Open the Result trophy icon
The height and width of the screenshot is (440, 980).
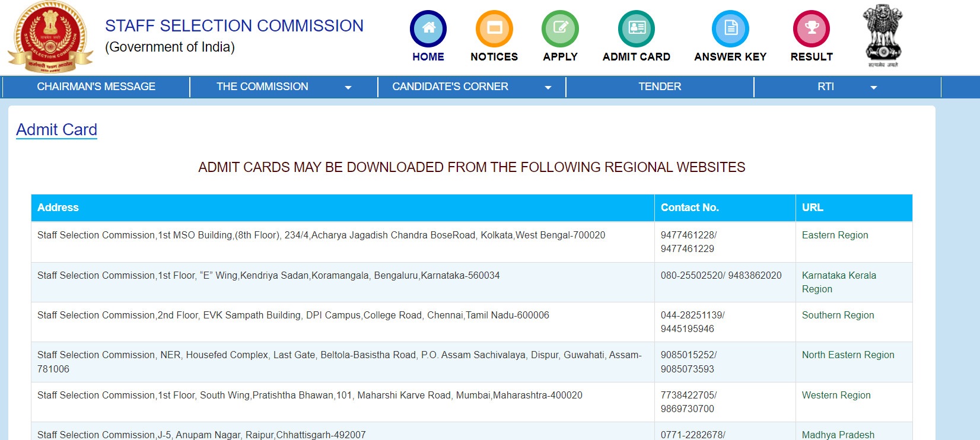click(812, 28)
